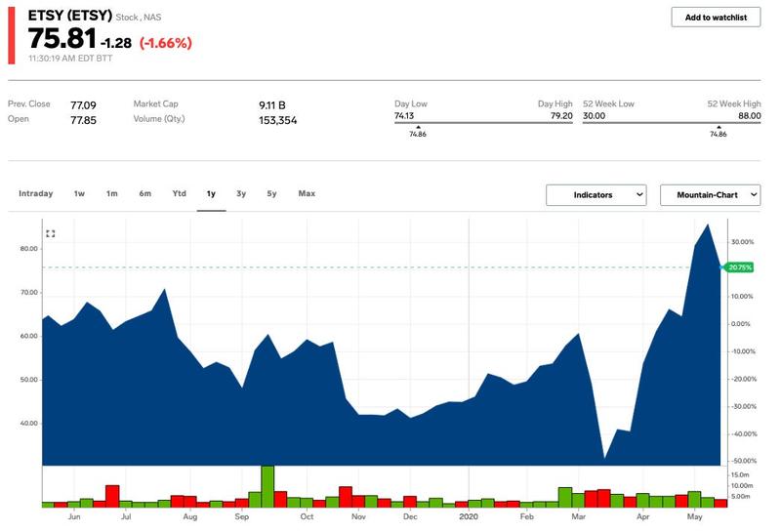Switch to the Intraday tab
Screen dimensions: 781x532
[36, 193]
